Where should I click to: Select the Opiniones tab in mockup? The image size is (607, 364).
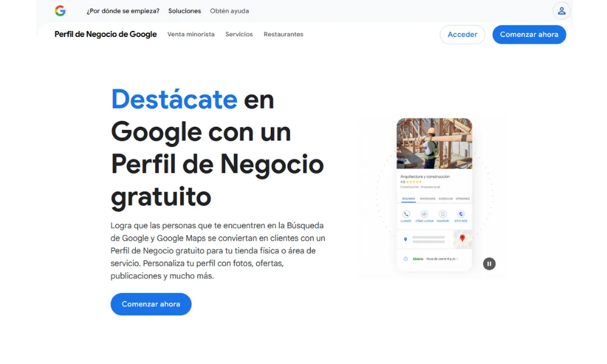[x=463, y=199]
